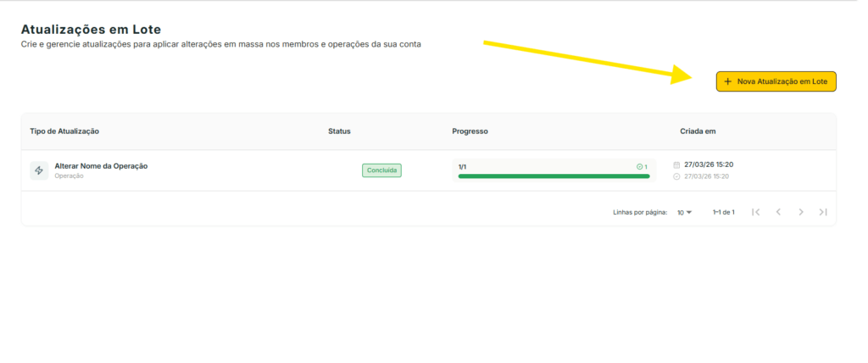868x363 pixels.
Task: Go to the next page
Action: pos(801,212)
